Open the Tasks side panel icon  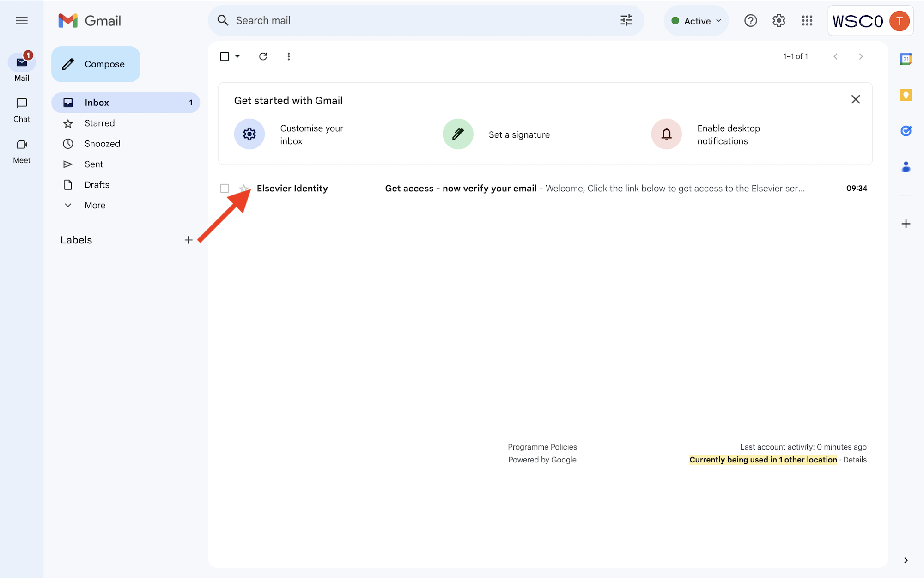[906, 131]
